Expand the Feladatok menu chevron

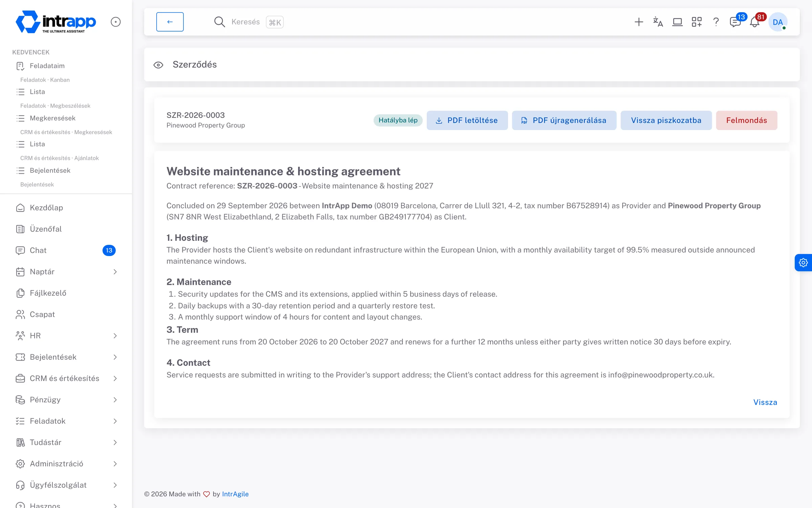coord(115,421)
